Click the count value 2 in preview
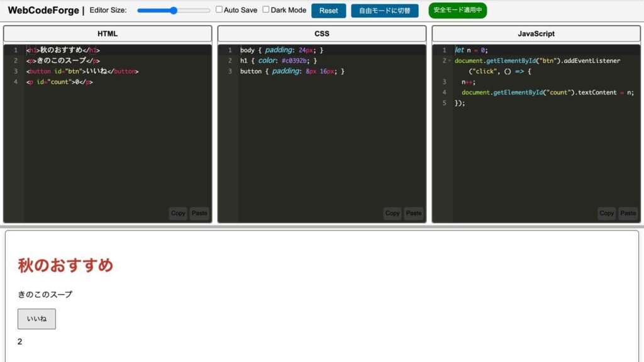 [19, 342]
